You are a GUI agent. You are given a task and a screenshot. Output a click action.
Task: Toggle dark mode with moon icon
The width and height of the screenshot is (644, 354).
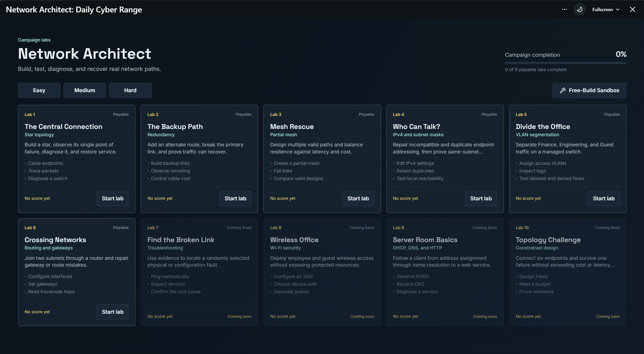(579, 10)
